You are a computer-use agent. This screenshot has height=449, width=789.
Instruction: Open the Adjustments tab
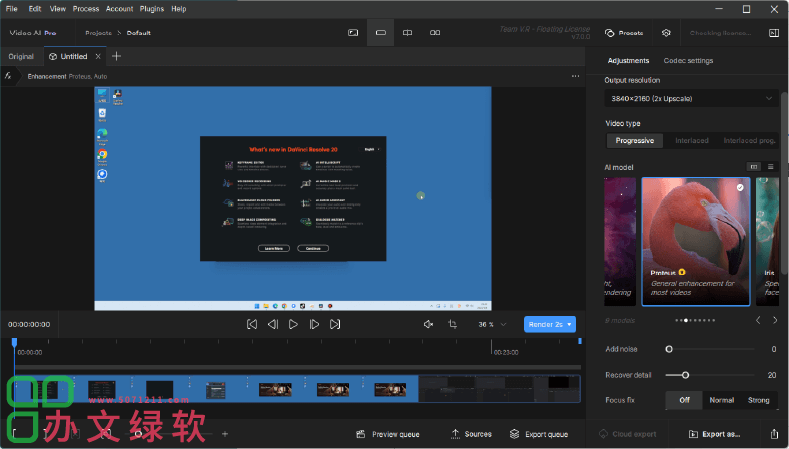(x=628, y=60)
